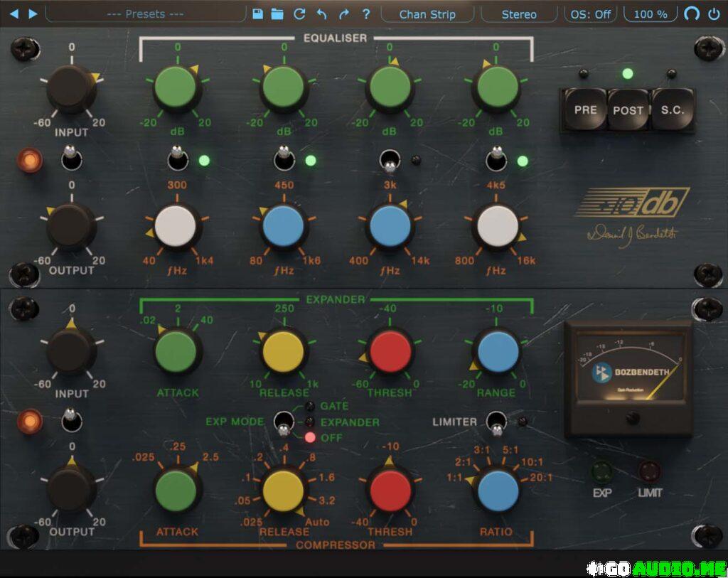Open the help question mark
Viewport: 728px width, 578px height.
366,14
